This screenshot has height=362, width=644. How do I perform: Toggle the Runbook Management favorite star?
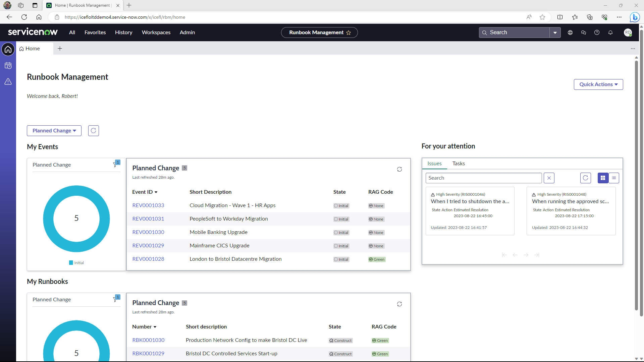(350, 32)
